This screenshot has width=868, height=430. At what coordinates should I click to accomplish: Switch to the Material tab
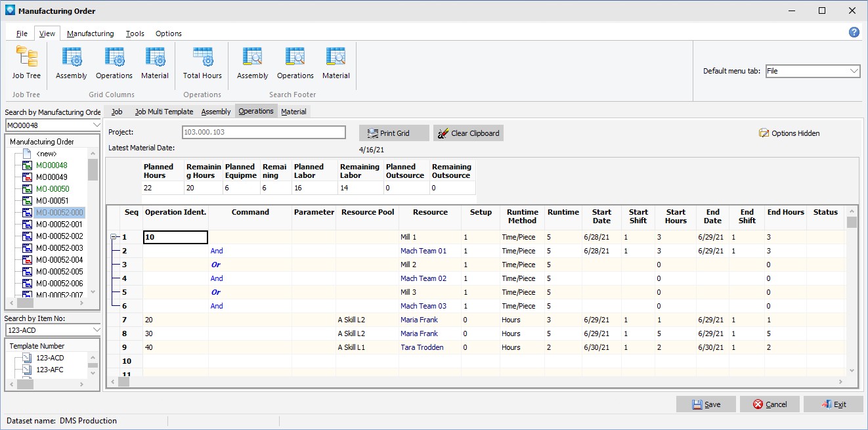pos(293,112)
